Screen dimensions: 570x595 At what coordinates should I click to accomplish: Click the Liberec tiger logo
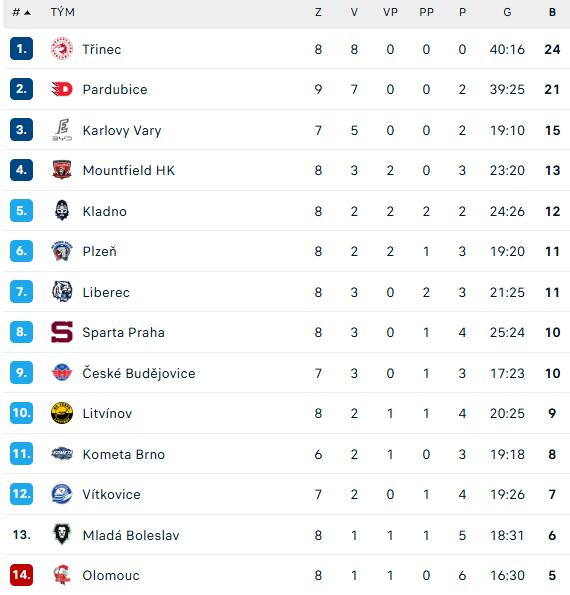61,292
